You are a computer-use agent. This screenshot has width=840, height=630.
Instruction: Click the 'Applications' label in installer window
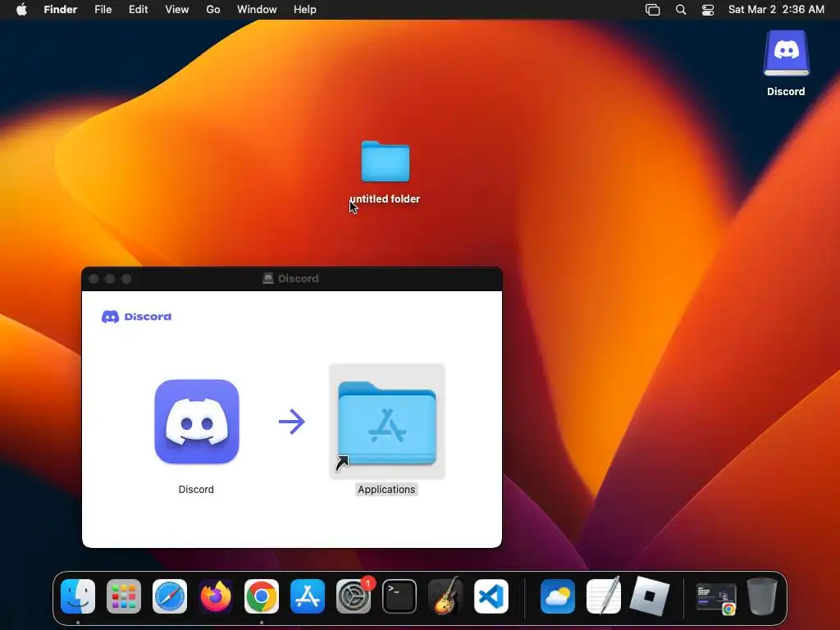tap(386, 489)
